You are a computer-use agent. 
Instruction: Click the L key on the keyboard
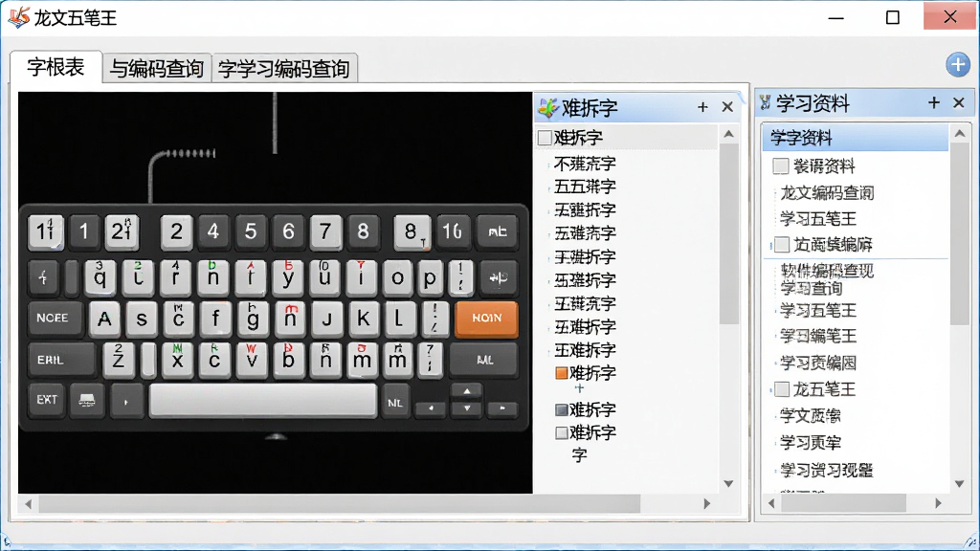click(x=398, y=319)
